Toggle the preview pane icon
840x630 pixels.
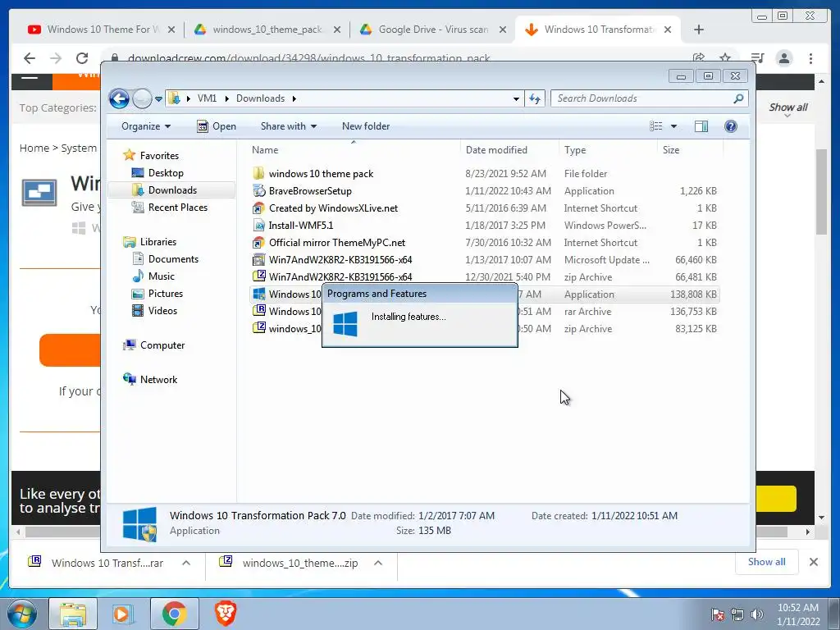point(701,126)
